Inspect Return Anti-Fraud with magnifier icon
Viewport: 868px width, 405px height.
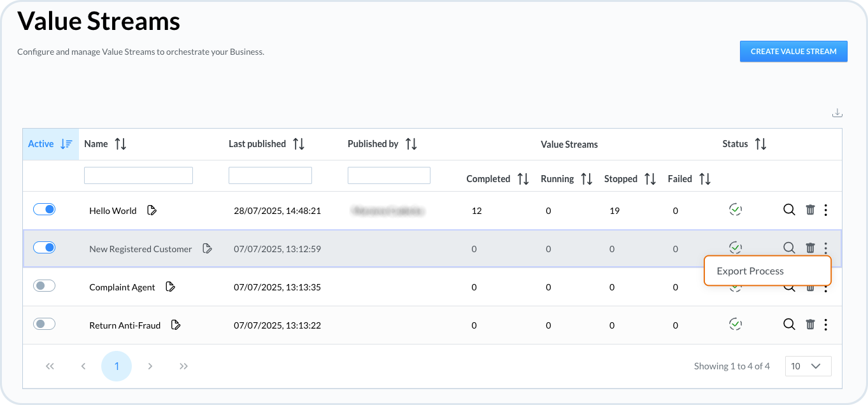(x=789, y=325)
